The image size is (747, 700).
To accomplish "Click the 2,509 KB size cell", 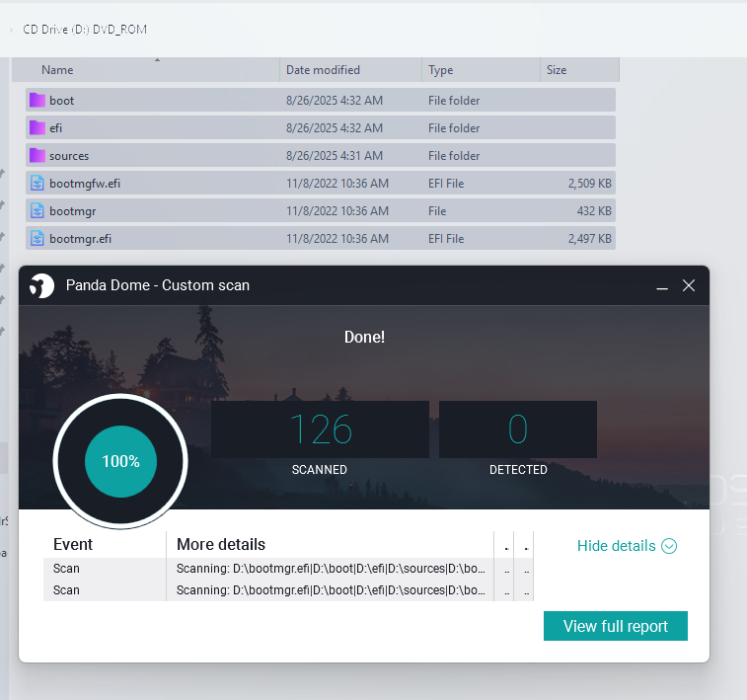I will (x=590, y=184).
